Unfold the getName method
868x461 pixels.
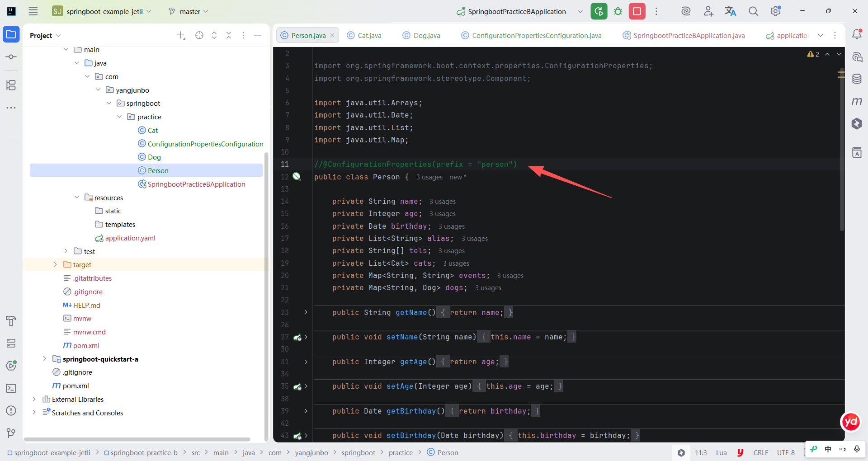(306, 312)
